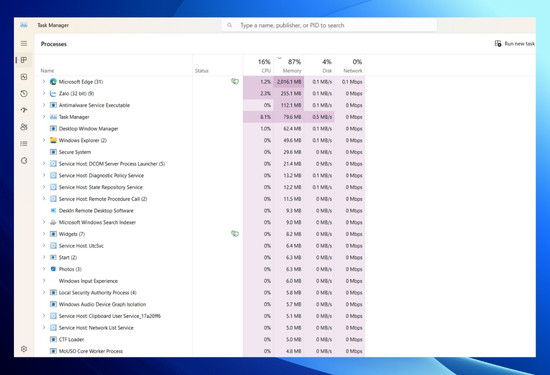Screen dimensions: 550x375
Task: Expand Local Security Authority Process (4)
Action: [x=44, y=292]
